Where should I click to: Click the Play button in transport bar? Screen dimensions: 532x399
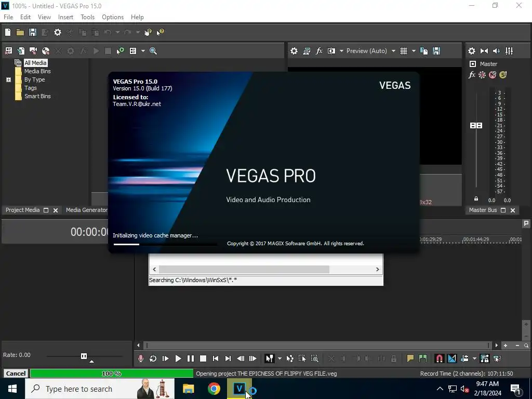click(x=178, y=358)
